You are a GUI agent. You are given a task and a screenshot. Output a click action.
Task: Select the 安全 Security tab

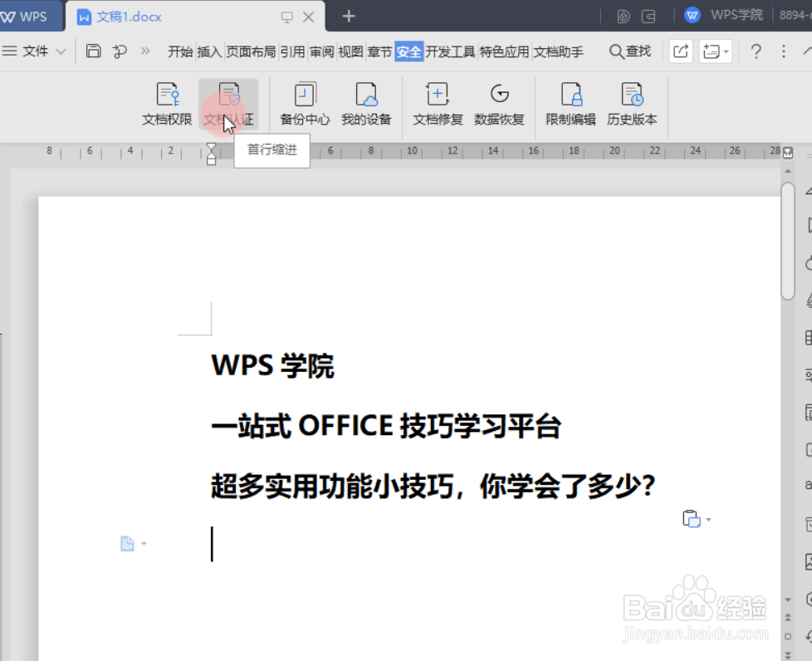pyautogui.click(x=409, y=51)
